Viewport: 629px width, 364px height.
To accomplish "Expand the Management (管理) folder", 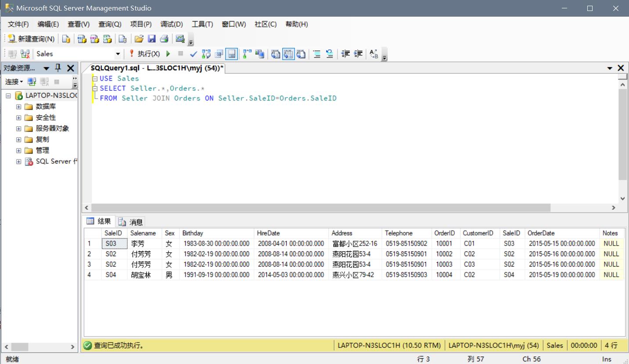I will [18, 150].
